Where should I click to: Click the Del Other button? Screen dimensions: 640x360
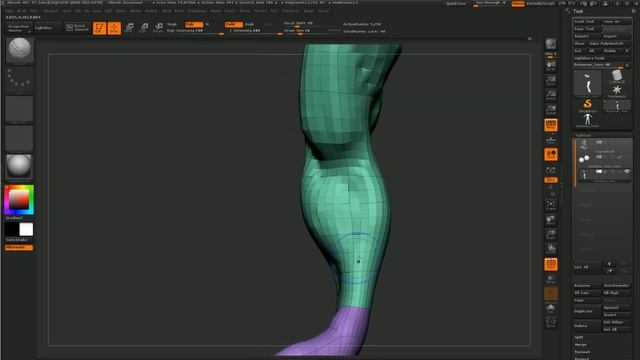point(617,322)
